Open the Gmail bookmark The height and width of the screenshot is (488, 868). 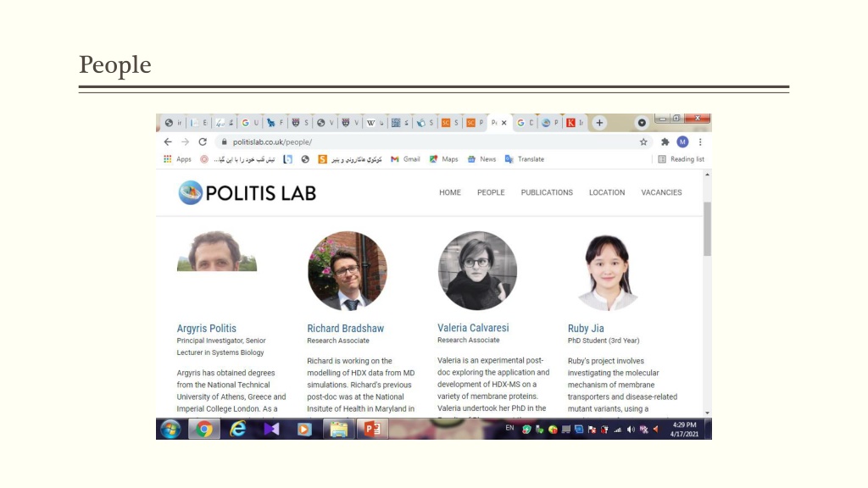pos(405,158)
